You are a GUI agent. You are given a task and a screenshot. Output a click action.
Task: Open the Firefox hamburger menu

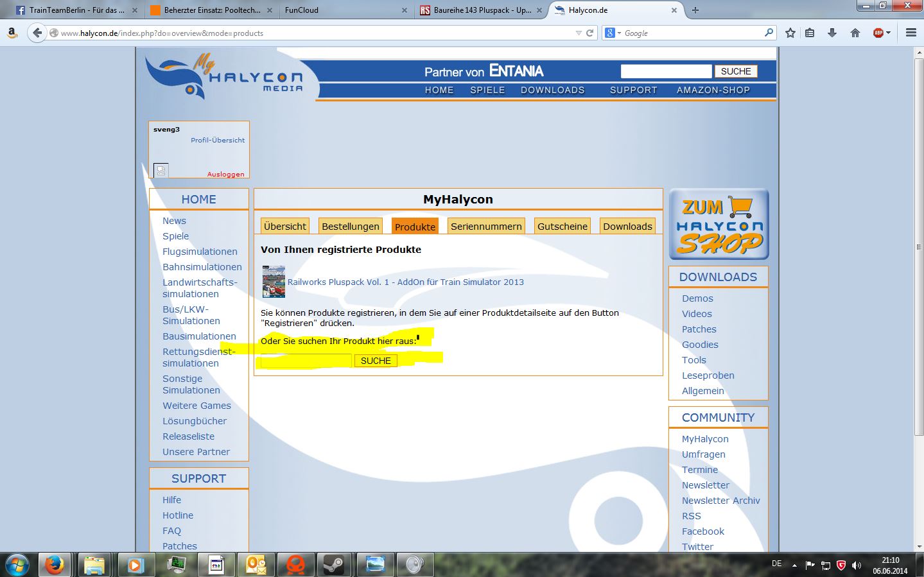click(x=911, y=33)
